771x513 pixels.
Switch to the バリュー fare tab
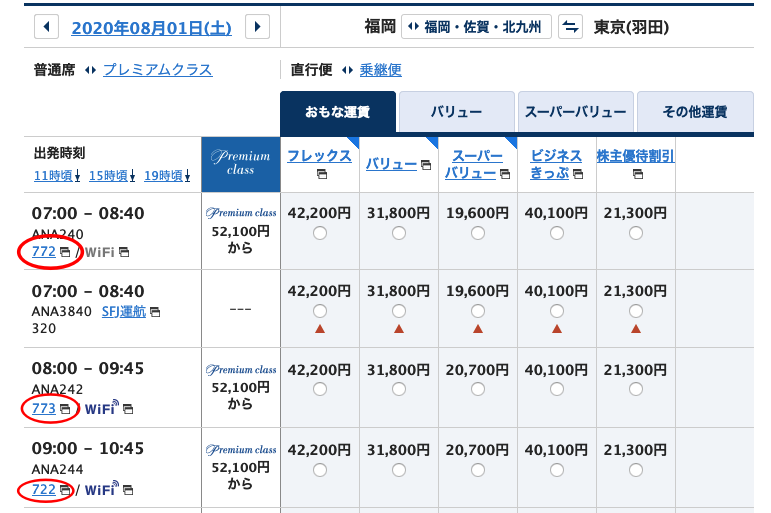(x=456, y=112)
